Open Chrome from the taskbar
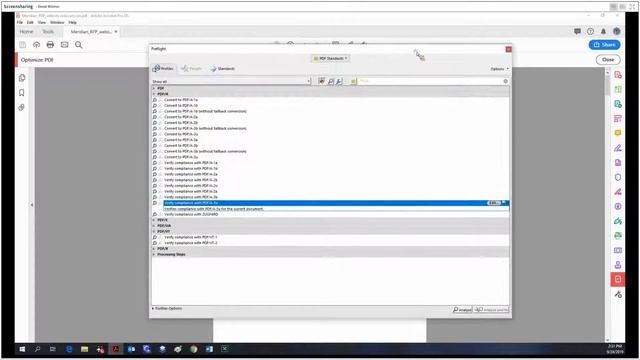640x360 pixels. point(193,349)
